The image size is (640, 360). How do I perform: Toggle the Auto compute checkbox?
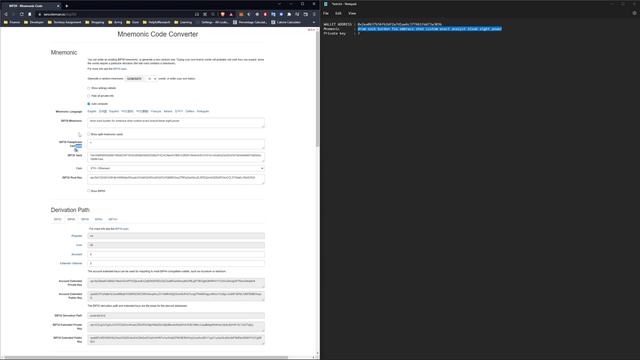point(89,104)
